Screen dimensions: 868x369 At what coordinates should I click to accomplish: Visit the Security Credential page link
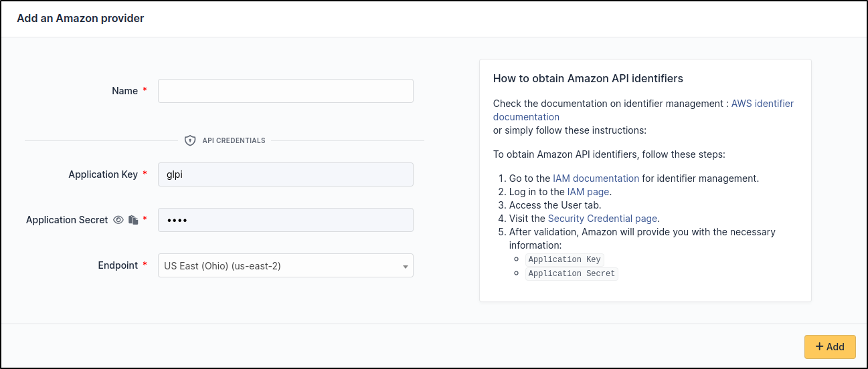(602, 219)
